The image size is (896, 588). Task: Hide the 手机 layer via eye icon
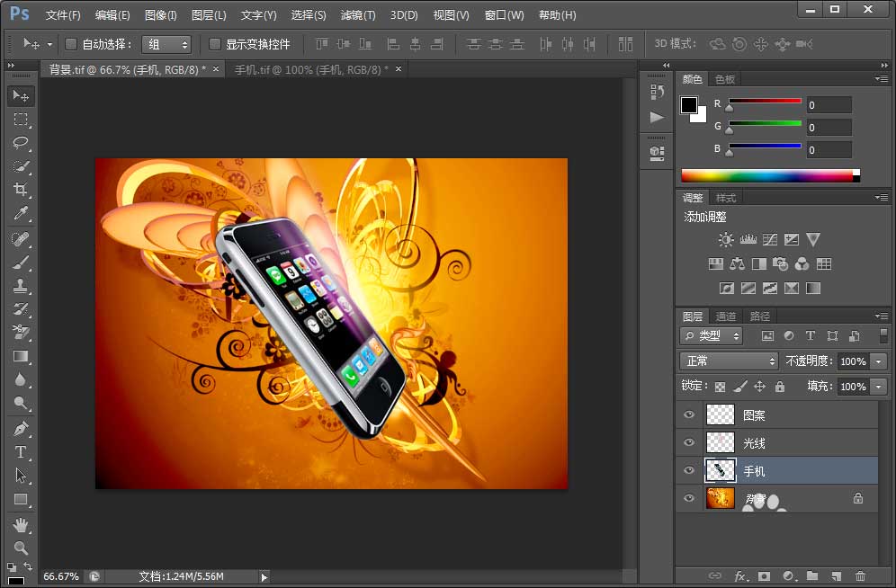pos(689,470)
